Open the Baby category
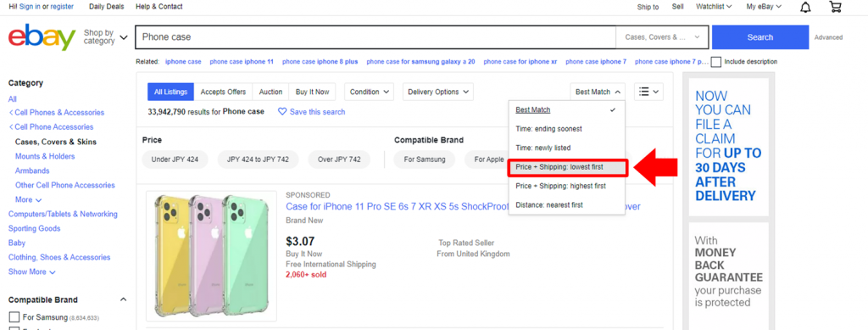 (17, 243)
